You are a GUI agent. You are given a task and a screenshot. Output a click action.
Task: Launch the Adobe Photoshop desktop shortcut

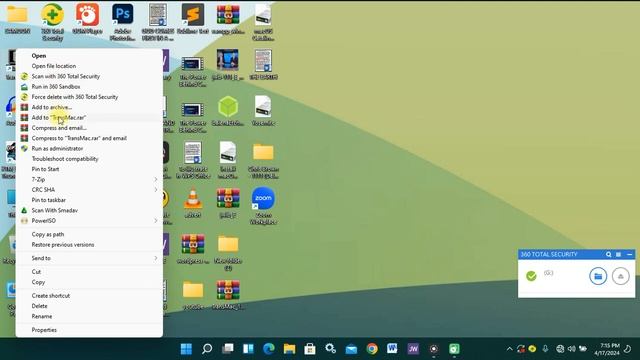point(122,21)
